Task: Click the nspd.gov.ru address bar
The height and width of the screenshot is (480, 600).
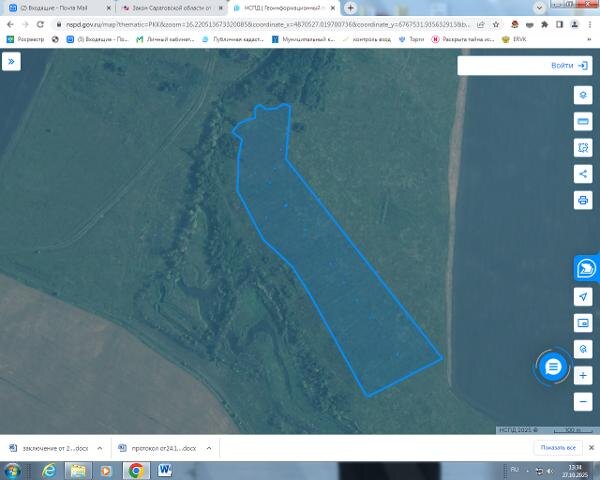Action: (267, 24)
